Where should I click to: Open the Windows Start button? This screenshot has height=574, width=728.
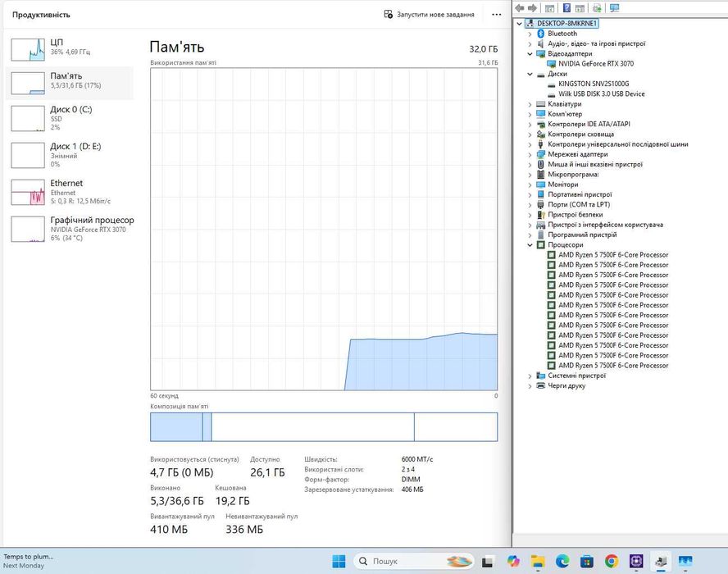point(339,562)
